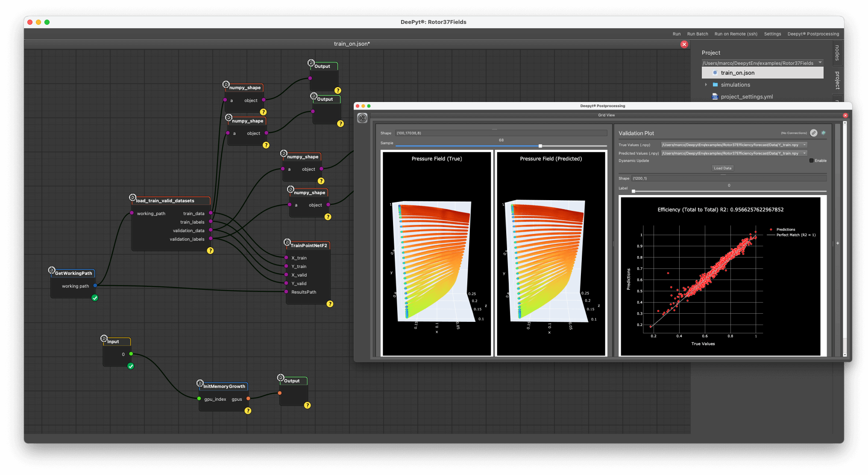Switch to the nodes side tab
The width and height of the screenshot is (868, 475).
tap(837, 53)
